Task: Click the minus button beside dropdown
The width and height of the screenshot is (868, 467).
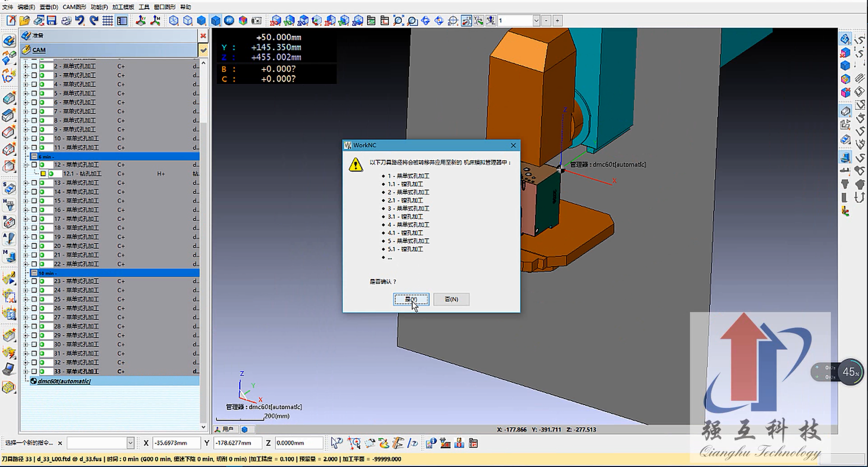Action: click(546, 21)
